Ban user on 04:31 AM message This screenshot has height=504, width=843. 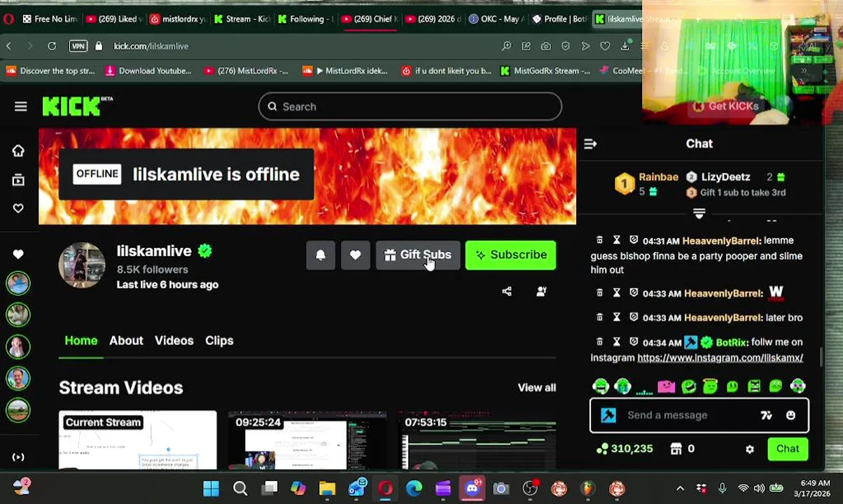[x=634, y=240]
